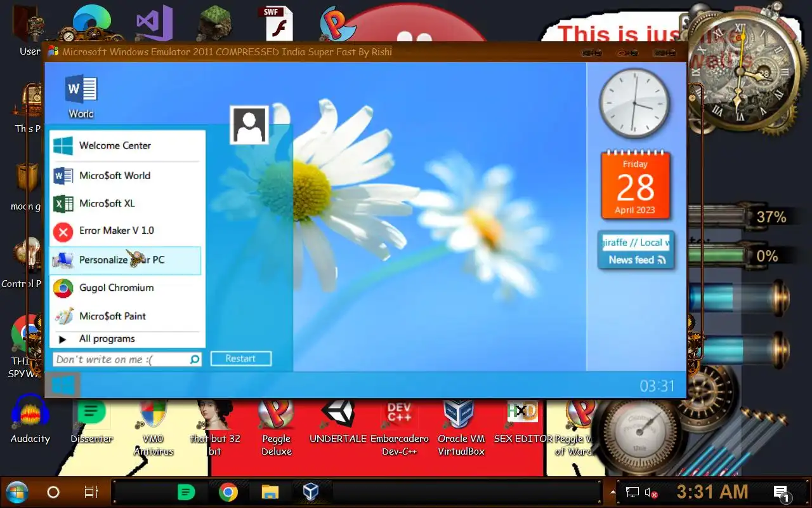
Task: Open the Friday 28 calendar gadget
Action: [x=635, y=185]
